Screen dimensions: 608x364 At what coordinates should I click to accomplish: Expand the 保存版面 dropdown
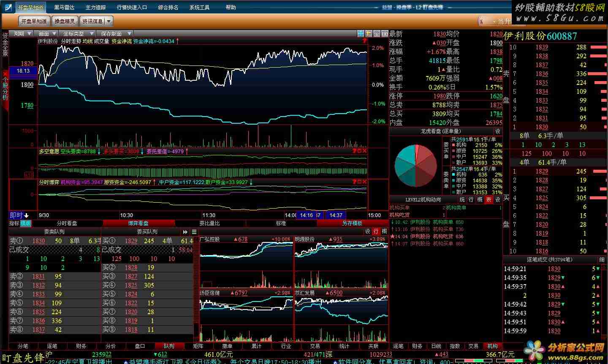pyautogui.click(x=115, y=33)
